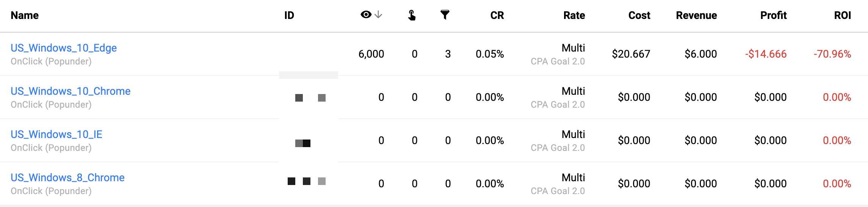Click the -70.96% ROI value for Edge
The image size is (868, 207).
click(832, 54)
